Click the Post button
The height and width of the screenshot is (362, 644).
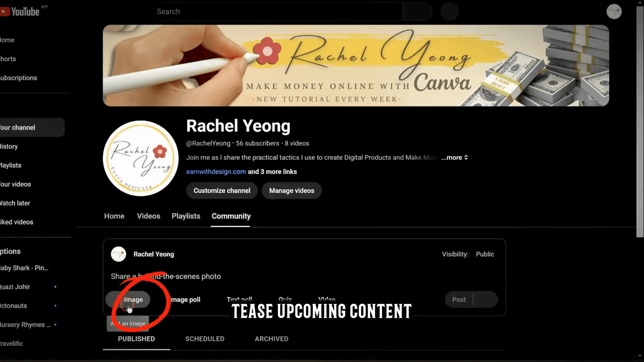point(459,300)
